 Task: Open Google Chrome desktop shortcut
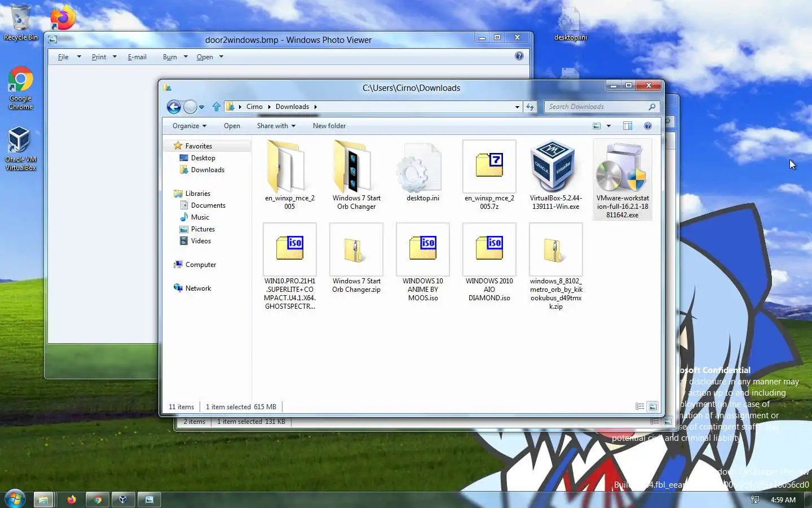point(20,88)
